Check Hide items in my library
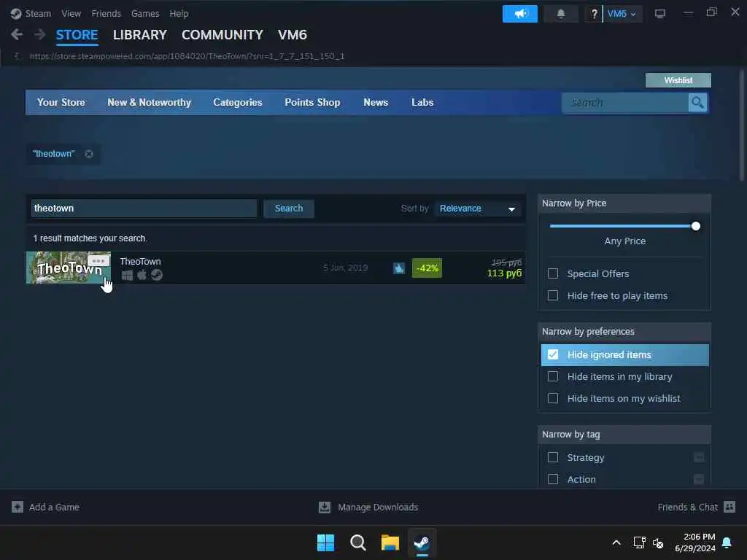 [x=553, y=376]
